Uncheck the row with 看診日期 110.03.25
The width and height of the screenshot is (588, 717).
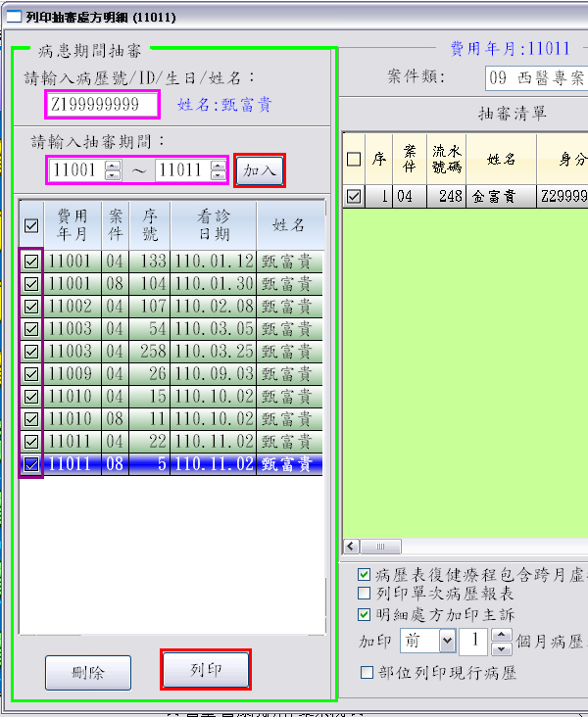pos(31,352)
